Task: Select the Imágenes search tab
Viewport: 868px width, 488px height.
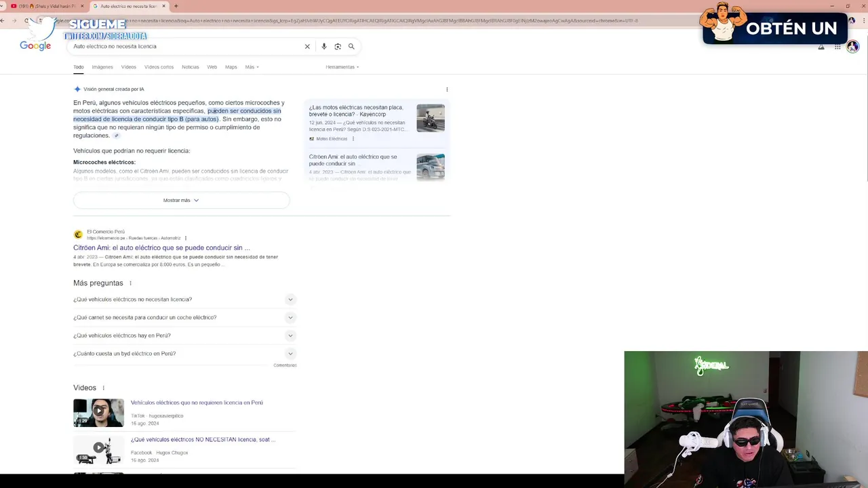Action: (102, 67)
